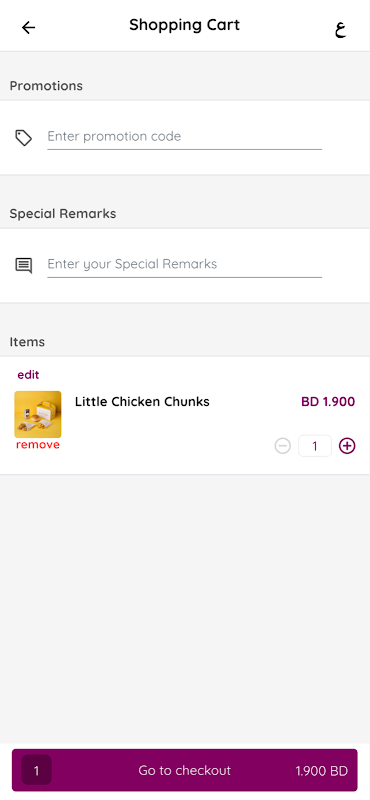Switch language with the Arabic letter icon
Image resolution: width=370 pixels, height=800 pixels.
tap(340, 29)
